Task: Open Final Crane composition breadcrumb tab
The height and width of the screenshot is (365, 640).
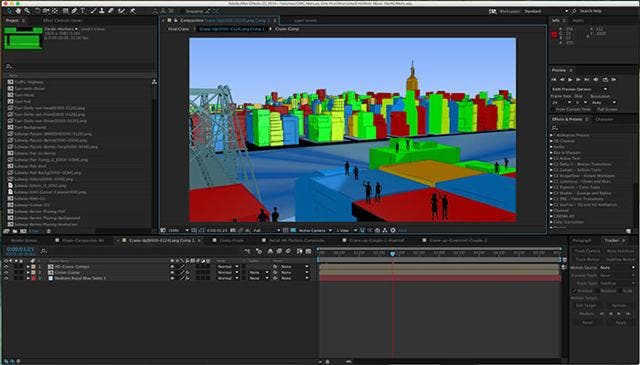Action: tap(178, 29)
